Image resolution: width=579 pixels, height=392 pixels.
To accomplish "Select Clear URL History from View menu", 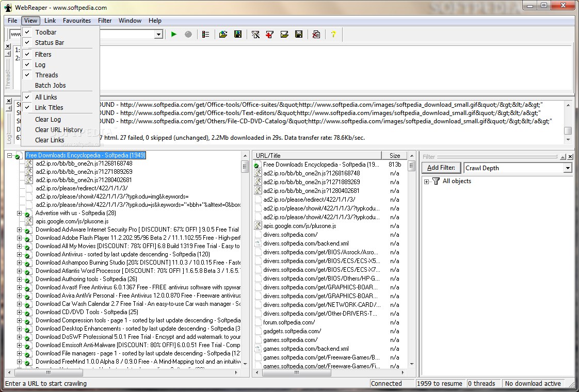I will 59,130.
